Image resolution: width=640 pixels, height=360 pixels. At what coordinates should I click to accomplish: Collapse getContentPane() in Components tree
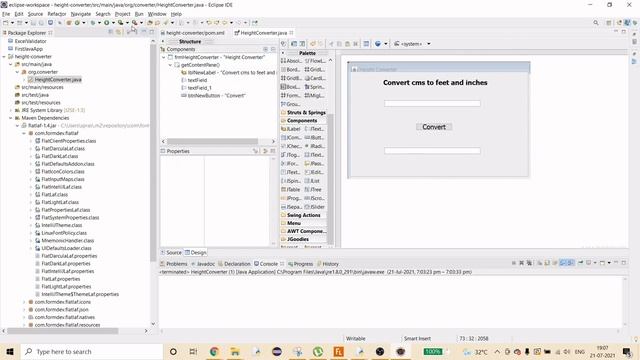(170, 65)
